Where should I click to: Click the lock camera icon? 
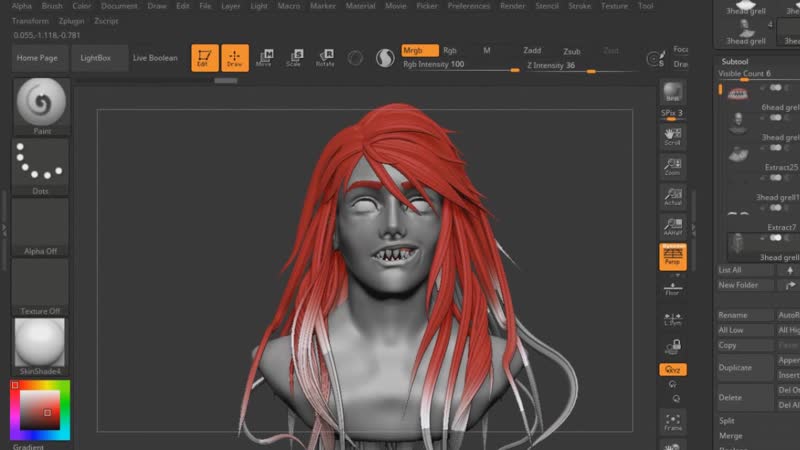coord(673,347)
